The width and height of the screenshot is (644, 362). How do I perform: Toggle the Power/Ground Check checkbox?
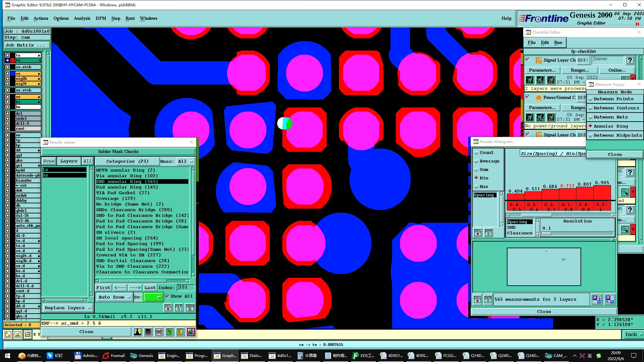point(528,97)
